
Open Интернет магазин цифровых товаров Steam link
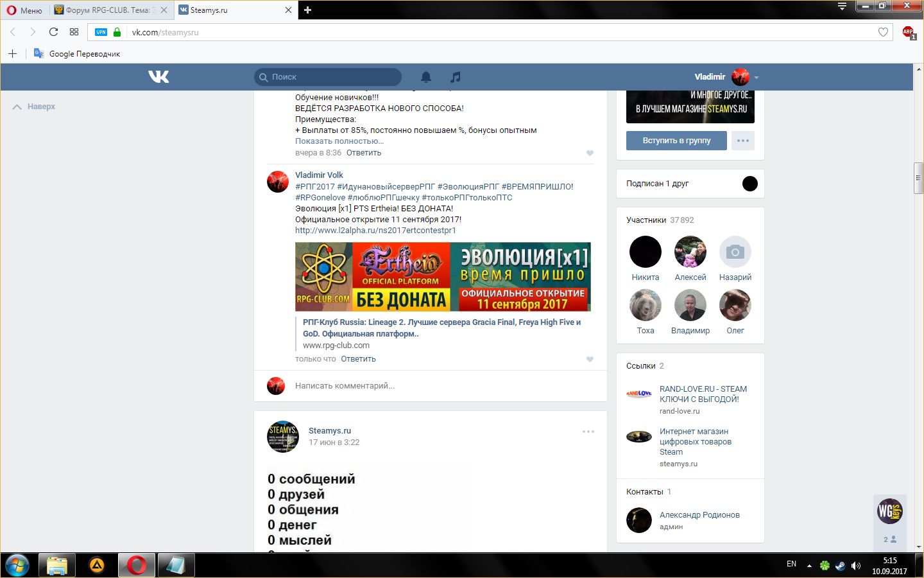point(696,442)
